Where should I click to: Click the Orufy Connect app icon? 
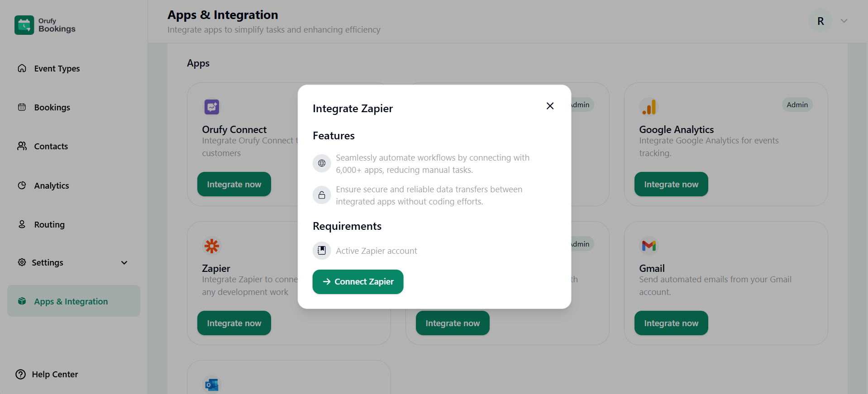coord(211,107)
